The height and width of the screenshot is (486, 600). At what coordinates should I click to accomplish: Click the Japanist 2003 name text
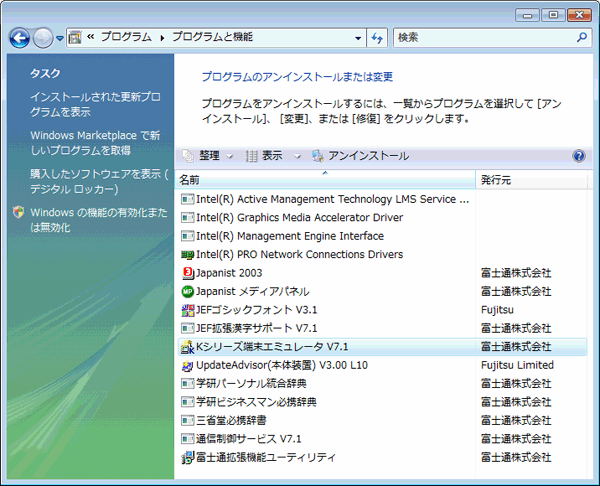point(229,273)
